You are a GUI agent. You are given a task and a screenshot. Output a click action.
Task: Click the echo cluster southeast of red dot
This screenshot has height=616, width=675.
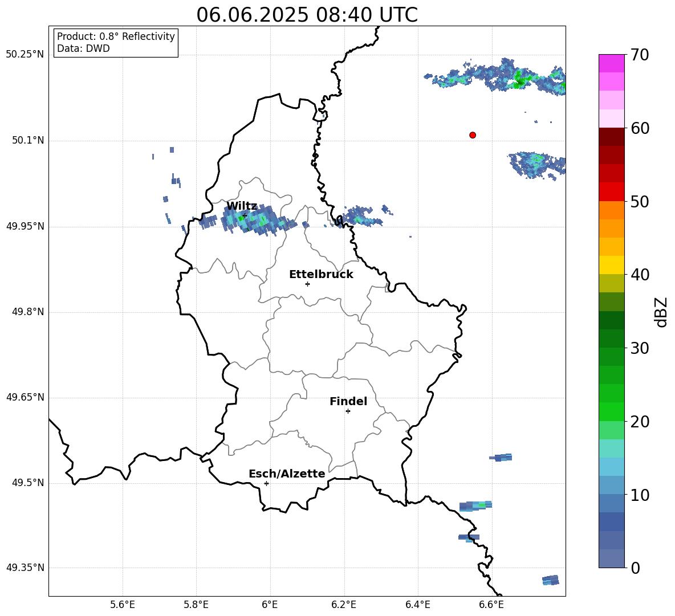536,164
